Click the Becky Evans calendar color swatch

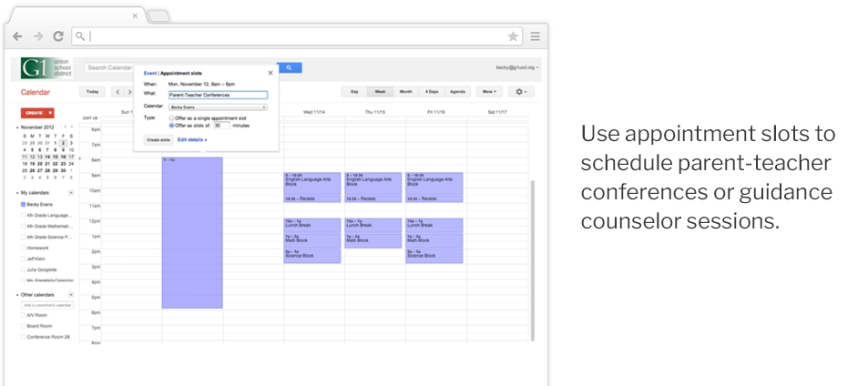24,206
